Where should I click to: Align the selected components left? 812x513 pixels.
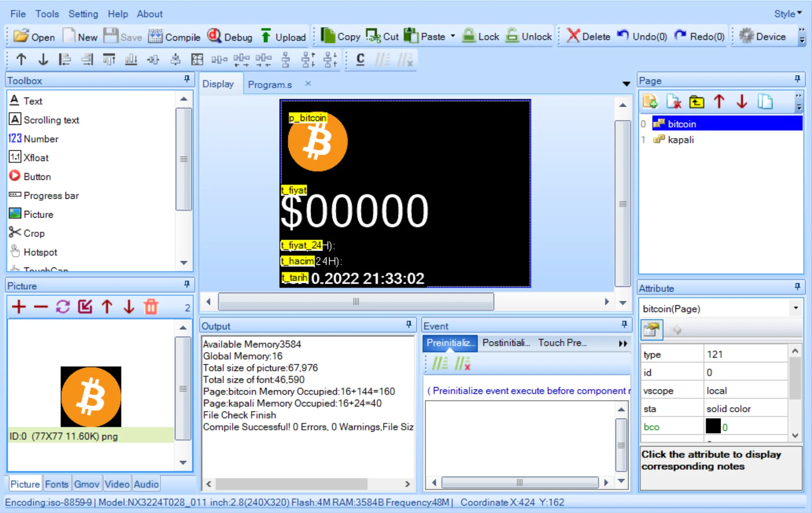tap(65, 59)
